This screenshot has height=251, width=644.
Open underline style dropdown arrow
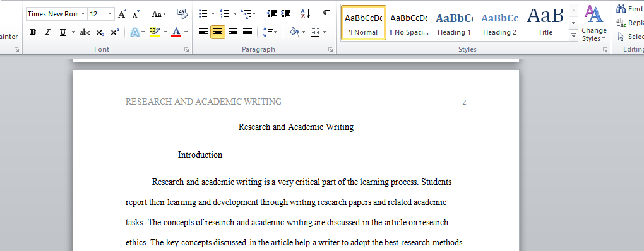pyautogui.click(x=73, y=32)
